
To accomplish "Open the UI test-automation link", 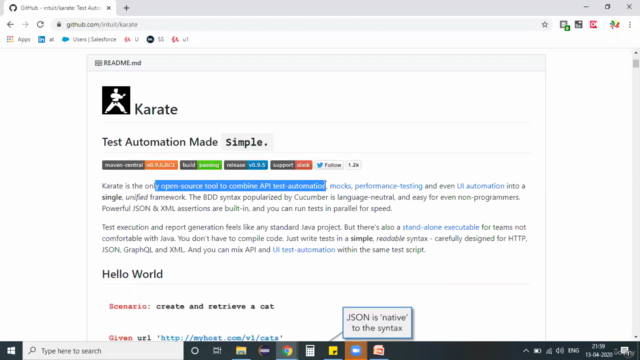I will click(304, 249).
